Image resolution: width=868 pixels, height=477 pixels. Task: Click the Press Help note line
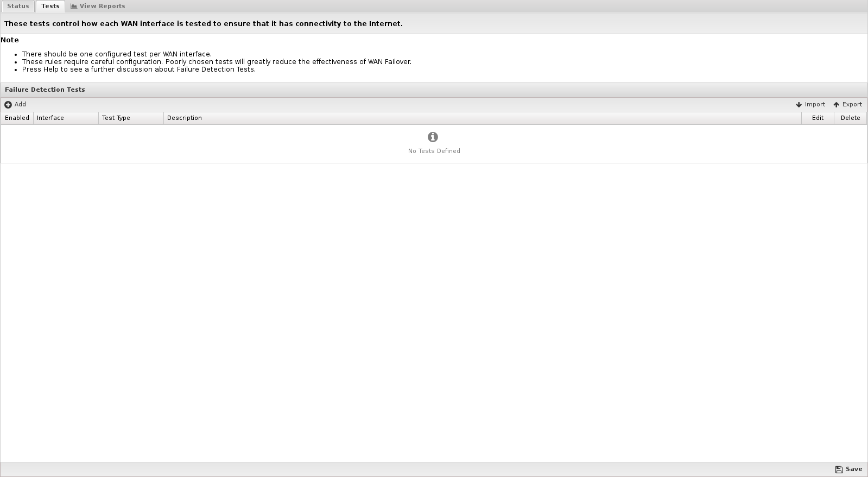click(138, 69)
